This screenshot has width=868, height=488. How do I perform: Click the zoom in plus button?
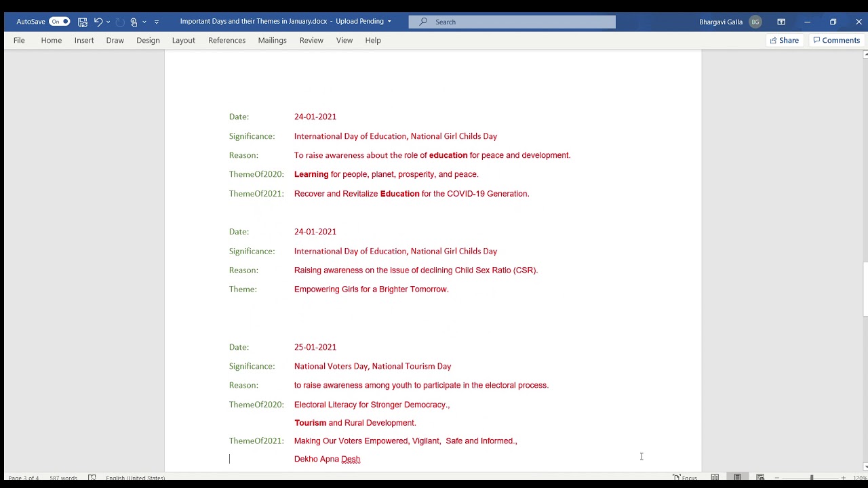843,478
